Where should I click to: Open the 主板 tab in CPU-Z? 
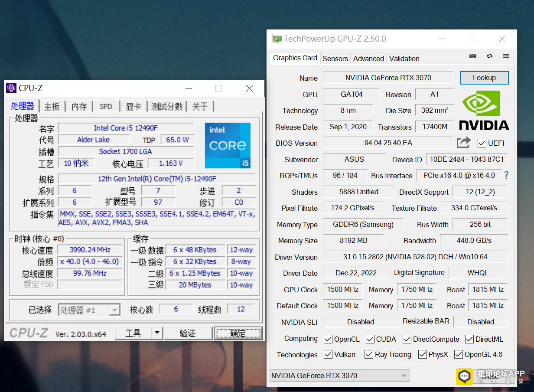(52, 107)
